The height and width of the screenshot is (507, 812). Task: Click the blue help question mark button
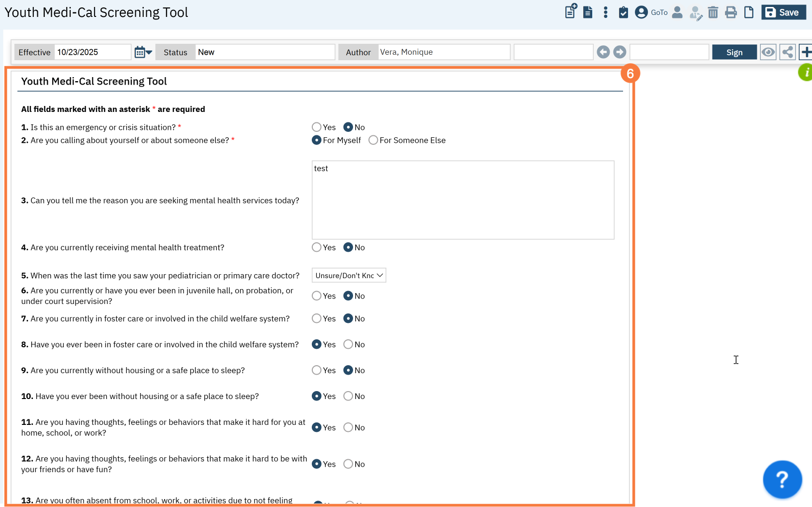tap(782, 479)
